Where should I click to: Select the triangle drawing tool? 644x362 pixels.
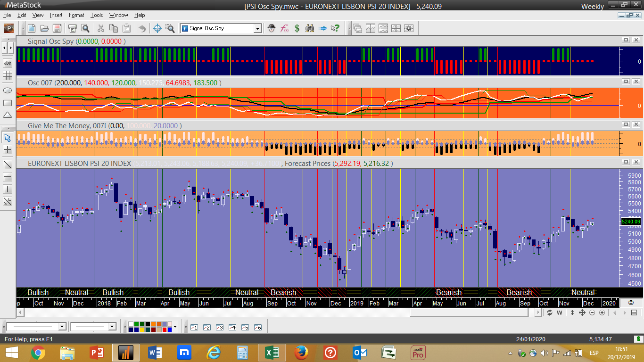point(8,115)
